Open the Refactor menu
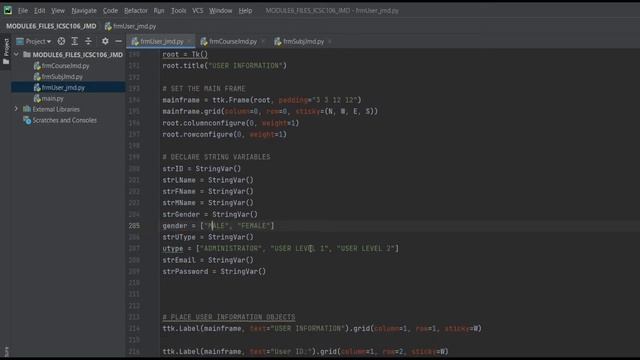The width and height of the screenshot is (640, 360). point(136,11)
